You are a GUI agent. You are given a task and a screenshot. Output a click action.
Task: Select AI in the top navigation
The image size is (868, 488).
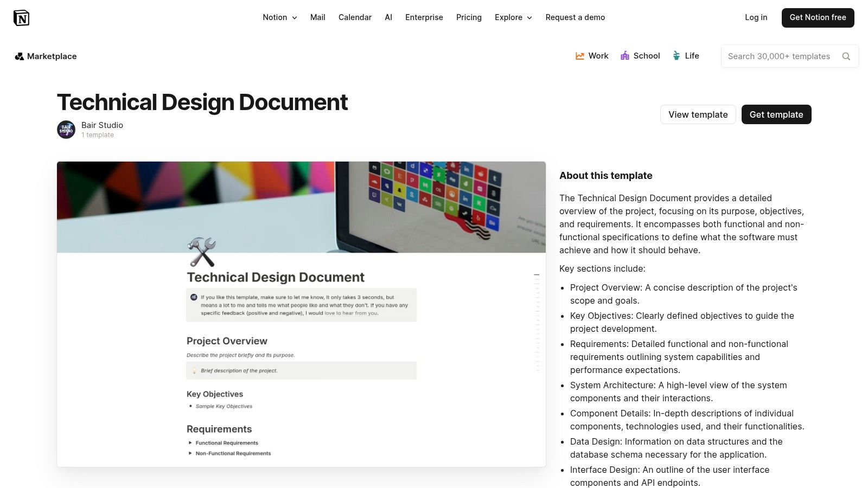[388, 17]
